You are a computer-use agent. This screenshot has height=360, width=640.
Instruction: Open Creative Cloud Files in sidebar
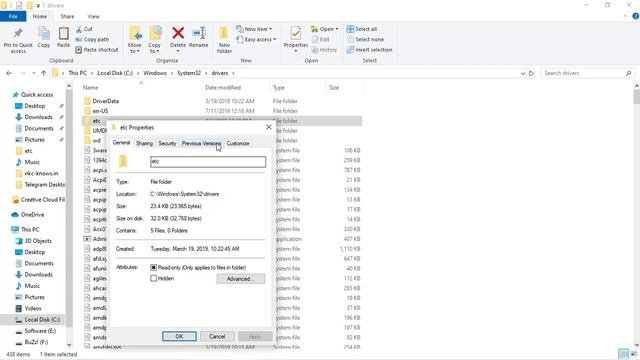tap(42, 200)
